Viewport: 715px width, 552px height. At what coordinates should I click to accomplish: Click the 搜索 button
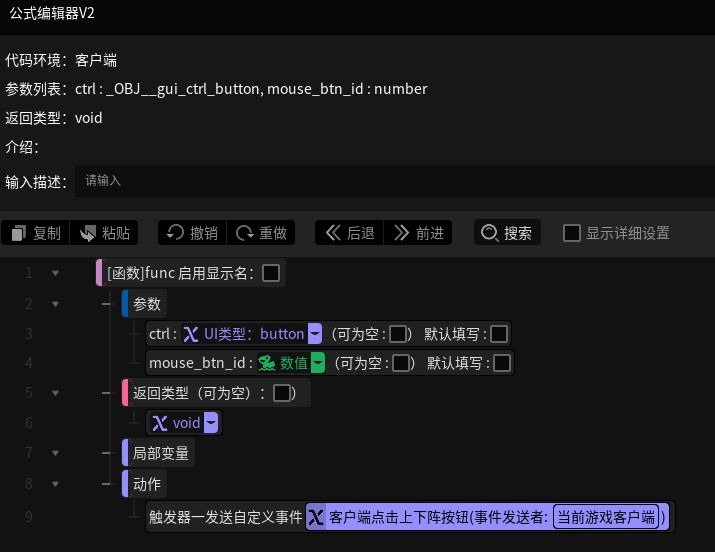pyautogui.click(x=507, y=233)
